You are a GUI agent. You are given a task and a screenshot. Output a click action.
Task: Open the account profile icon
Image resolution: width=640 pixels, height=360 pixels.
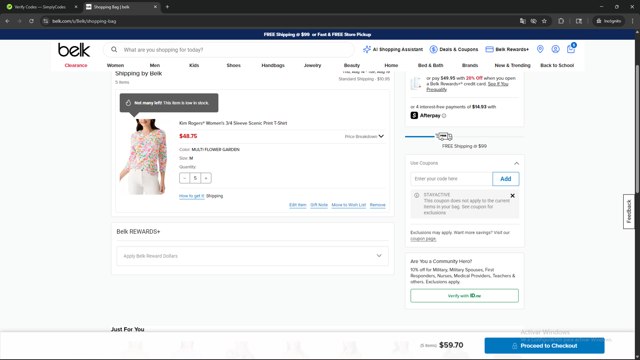[x=556, y=49]
